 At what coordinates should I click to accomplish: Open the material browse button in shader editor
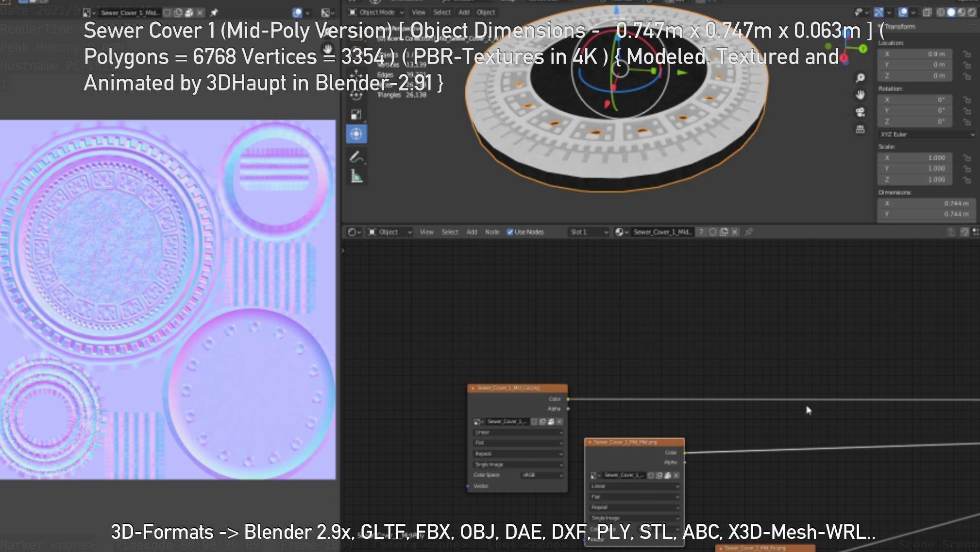click(x=622, y=232)
